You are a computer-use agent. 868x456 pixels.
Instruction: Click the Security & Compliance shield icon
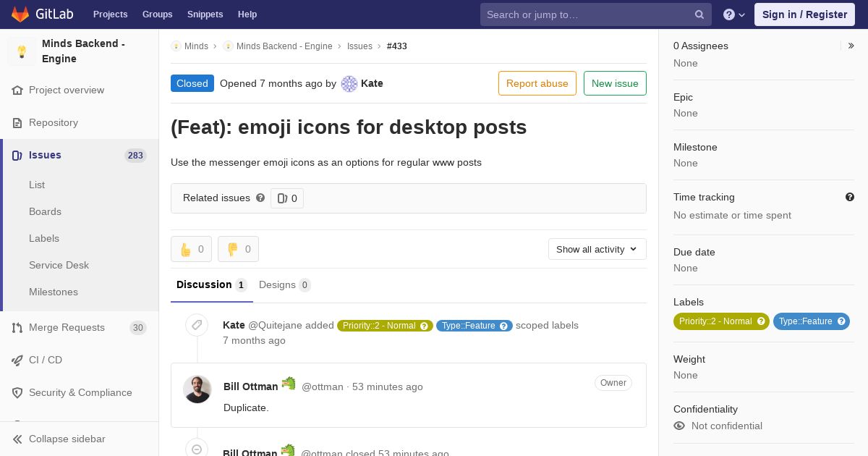pyautogui.click(x=17, y=393)
